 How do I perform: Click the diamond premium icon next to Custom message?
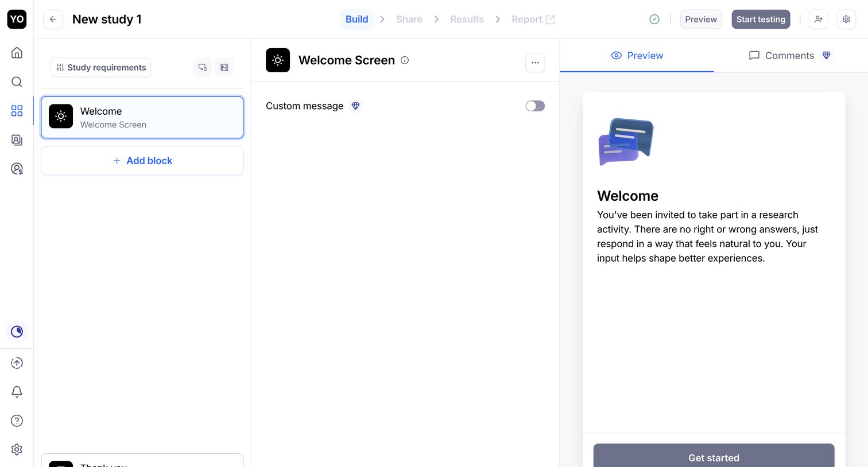355,106
